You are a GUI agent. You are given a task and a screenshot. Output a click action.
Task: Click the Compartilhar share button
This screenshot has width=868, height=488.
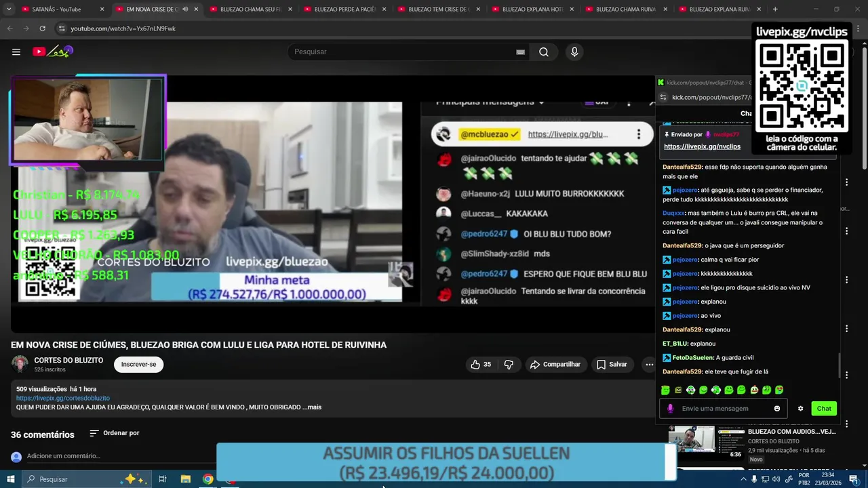[555, 365]
